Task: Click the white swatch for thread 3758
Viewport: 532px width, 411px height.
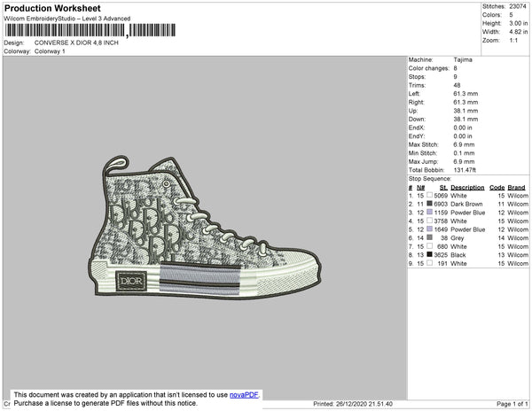Action: pos(429,221)
